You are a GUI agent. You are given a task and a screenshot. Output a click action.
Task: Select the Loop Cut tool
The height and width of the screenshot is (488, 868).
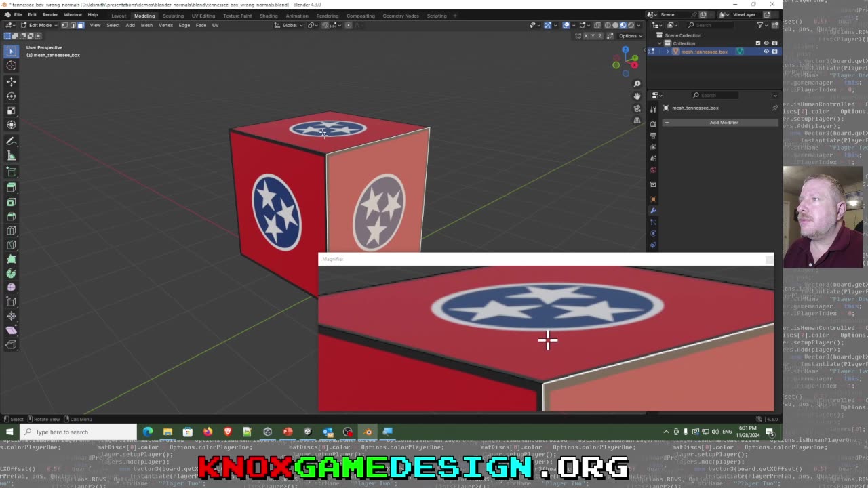click(12, 230)
